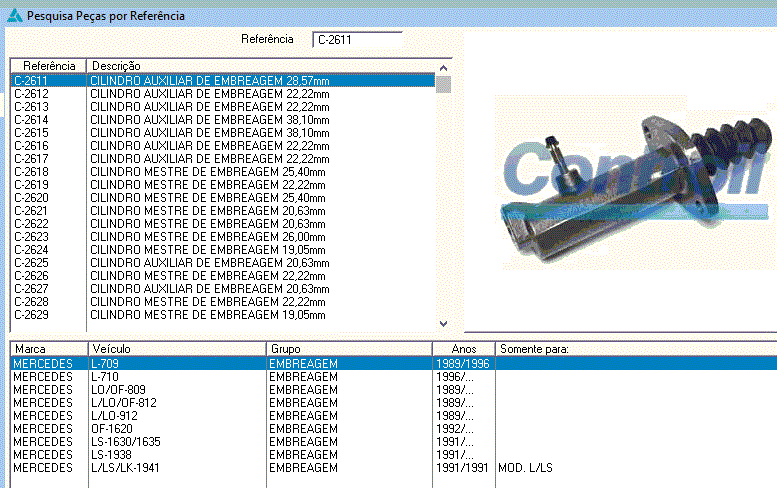The width and height of the screenshot is (777, 488).
Task: Click the parts list scrollbar thumb
Action: [x=444, y=83]
